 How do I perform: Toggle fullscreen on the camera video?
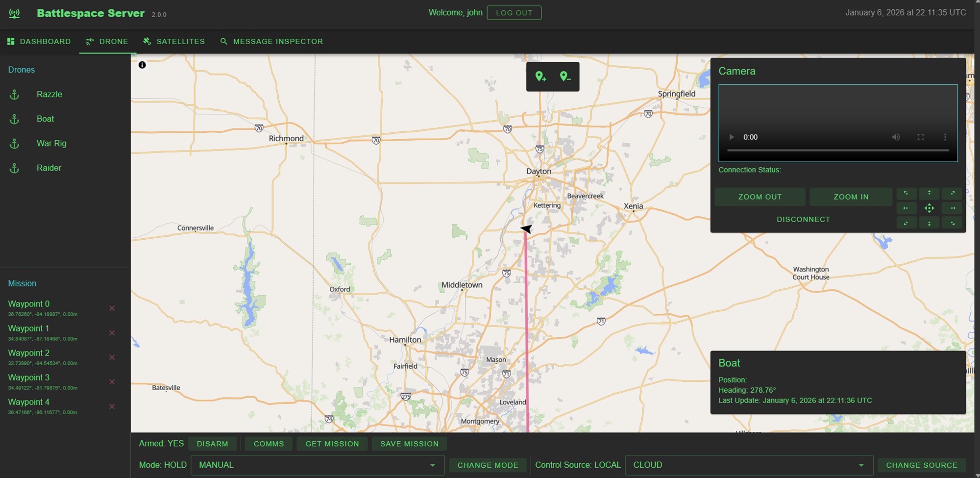[x=921, y=137]
